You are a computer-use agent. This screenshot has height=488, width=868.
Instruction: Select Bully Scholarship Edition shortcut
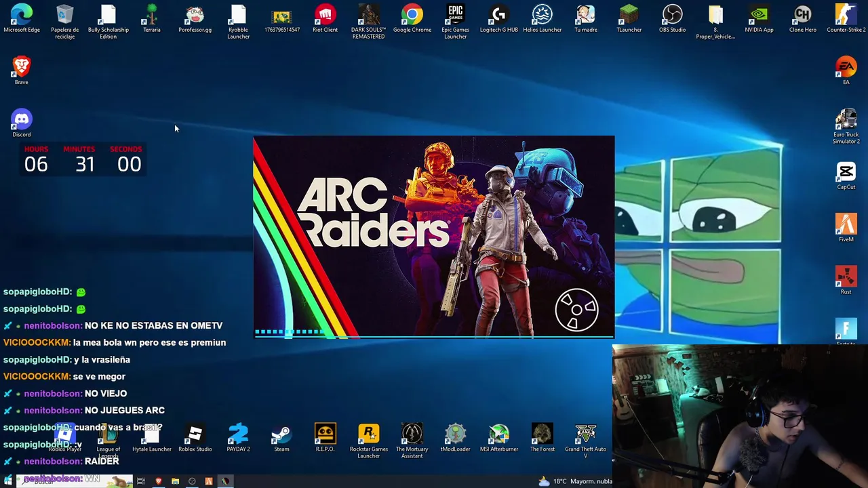coord(108,22)
